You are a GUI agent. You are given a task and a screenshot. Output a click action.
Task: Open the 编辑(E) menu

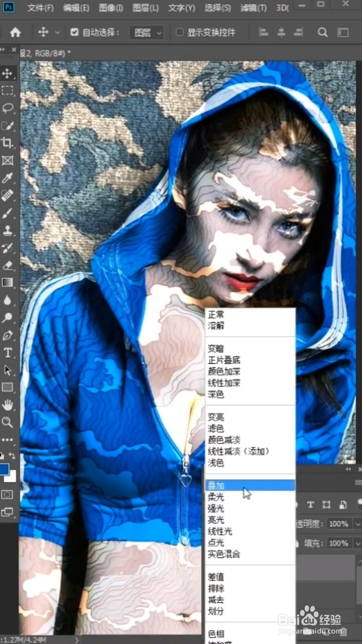tap(76, 8)
